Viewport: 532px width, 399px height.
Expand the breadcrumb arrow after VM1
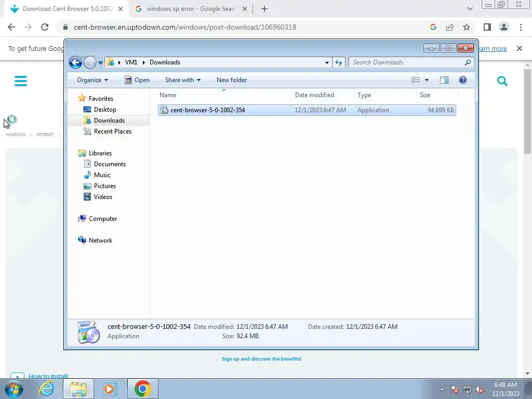click(x=144, y=62)
